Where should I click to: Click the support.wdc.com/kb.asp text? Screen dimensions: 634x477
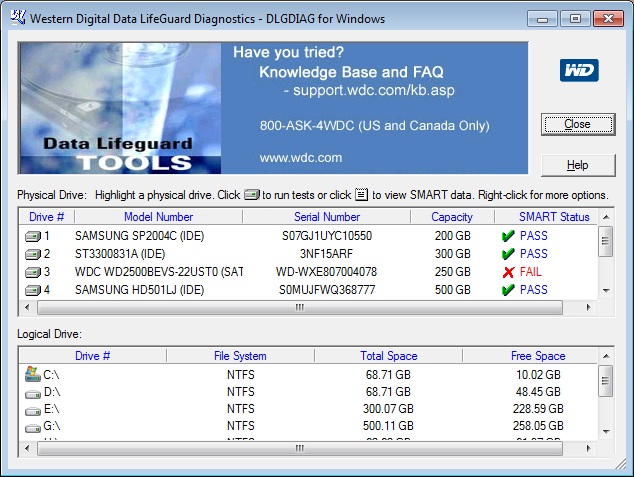point(374,90)
